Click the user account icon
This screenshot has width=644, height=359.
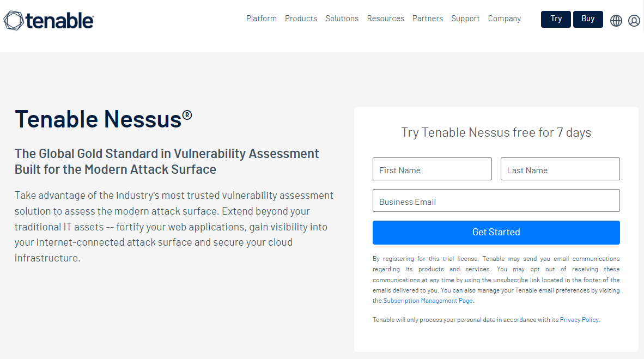click(634, 20)
